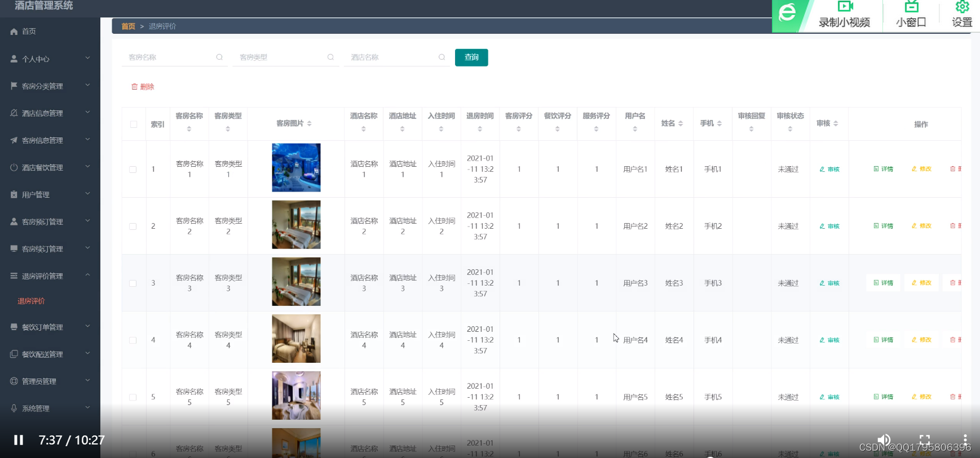980x458 pixels.
Task: Check the checkbox for row 4
Action: point(133,340)
